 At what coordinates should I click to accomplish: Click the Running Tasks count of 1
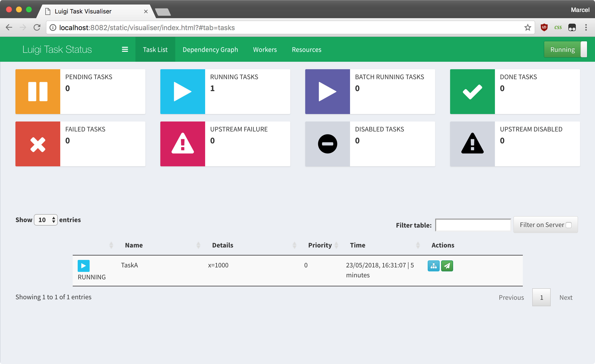point(212,88)
